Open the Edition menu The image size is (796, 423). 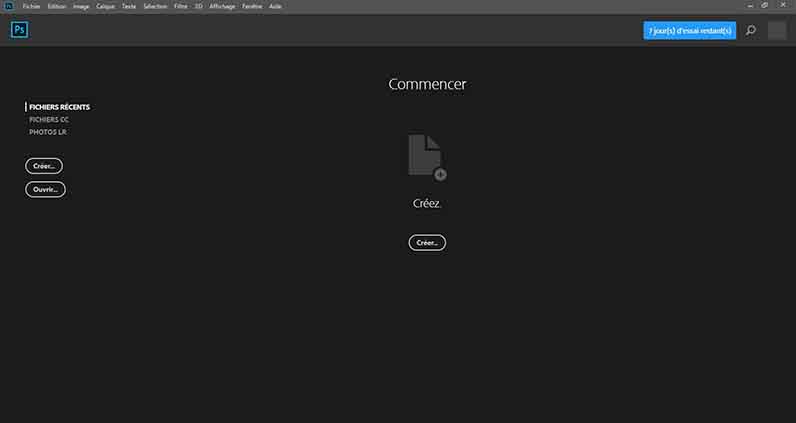click(x=57, y=6)
